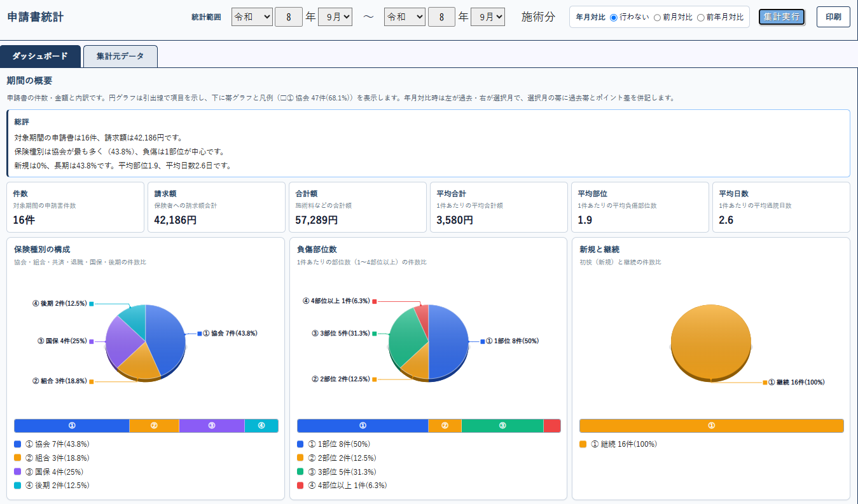Open the start era dropdown showing 令和

[x=252, y=17]
